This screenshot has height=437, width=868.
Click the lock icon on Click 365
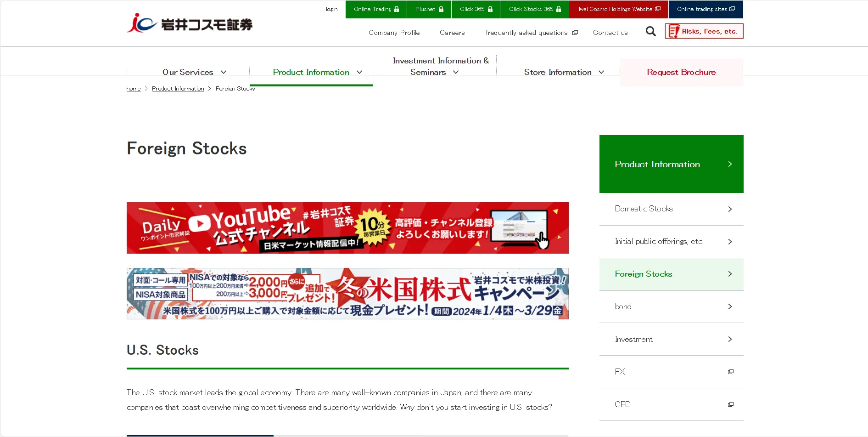point(490,9)
